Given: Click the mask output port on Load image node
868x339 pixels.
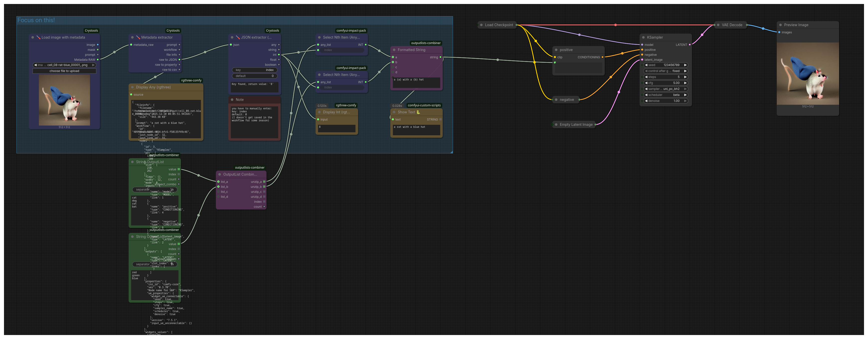Looking at the screenshot, I should [x=98, y=50].
